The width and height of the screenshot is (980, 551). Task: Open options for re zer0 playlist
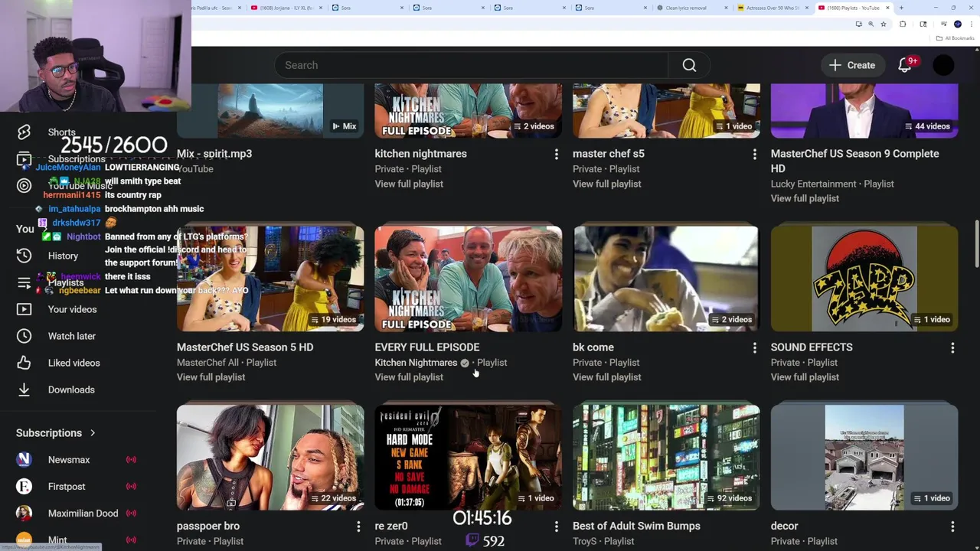(x=557, y=527)
